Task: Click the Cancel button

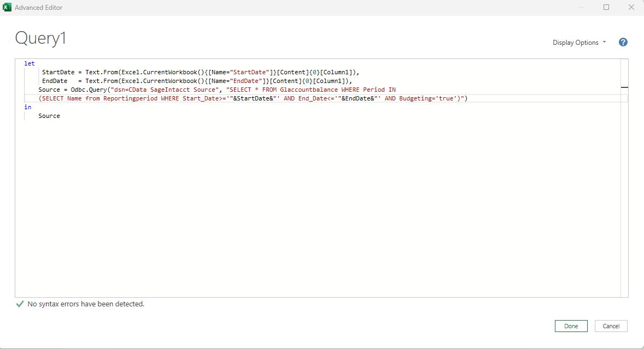Action: (611, 326)
